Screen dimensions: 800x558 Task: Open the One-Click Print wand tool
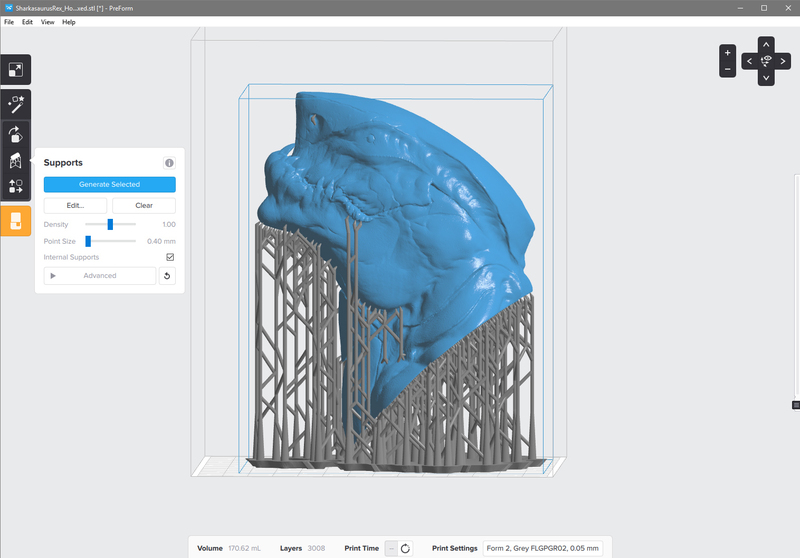tap(16, 103)
